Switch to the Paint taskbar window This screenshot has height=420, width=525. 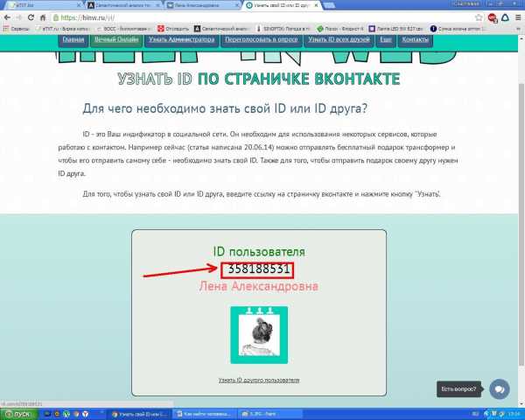tap(271, 414)
